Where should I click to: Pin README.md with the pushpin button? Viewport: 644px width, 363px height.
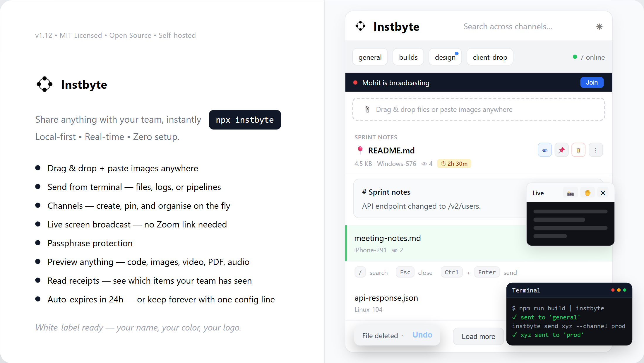point(561,150)
